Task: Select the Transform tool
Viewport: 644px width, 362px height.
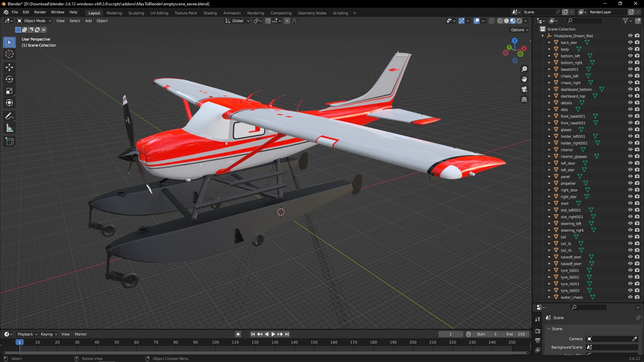Action: coord(9,103)
